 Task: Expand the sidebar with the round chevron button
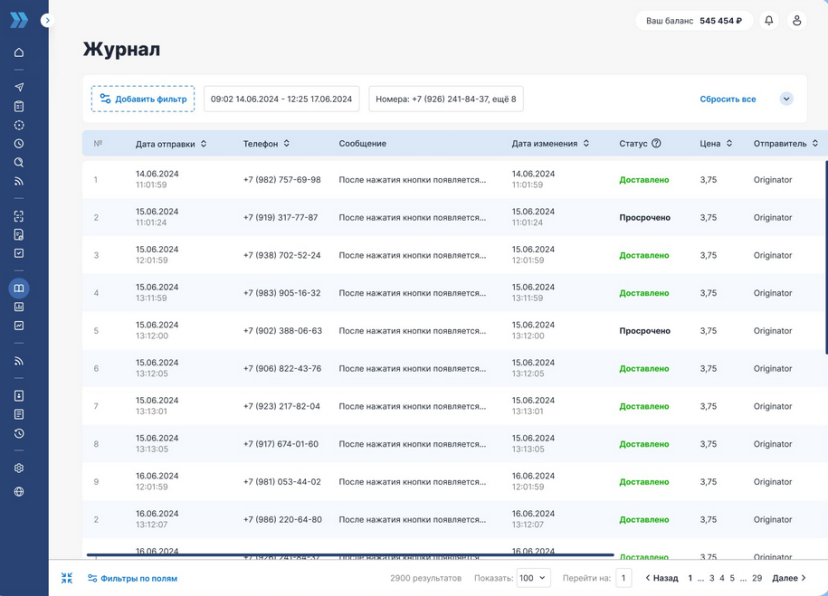point(48,21)
